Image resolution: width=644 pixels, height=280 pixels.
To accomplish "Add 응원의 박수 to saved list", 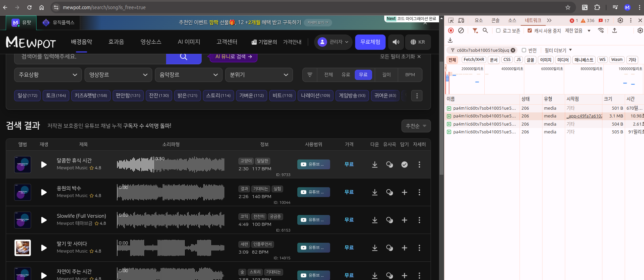I will (x=405, y=192).
